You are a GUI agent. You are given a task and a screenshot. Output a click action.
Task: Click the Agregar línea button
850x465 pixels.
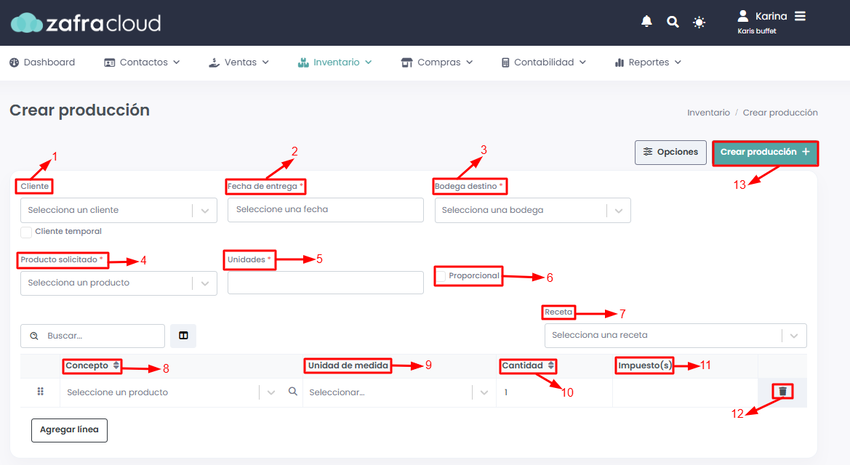(69, 430)
